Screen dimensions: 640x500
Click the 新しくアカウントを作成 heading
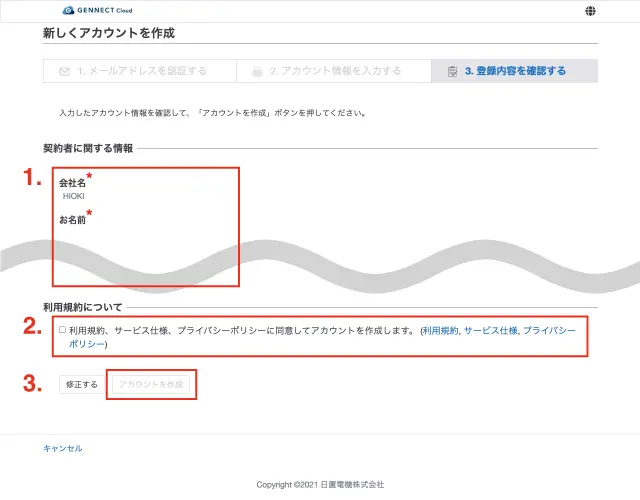[x=109, y=33]
